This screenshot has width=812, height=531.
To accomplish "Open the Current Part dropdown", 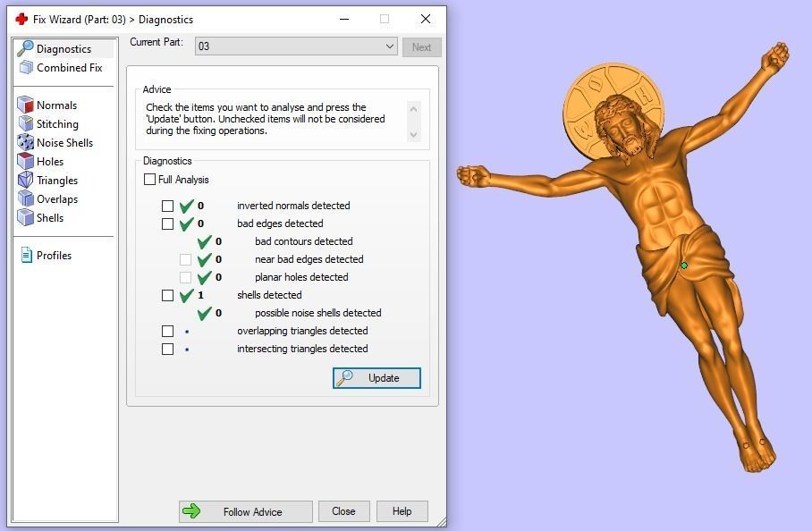I will [296, 46].
